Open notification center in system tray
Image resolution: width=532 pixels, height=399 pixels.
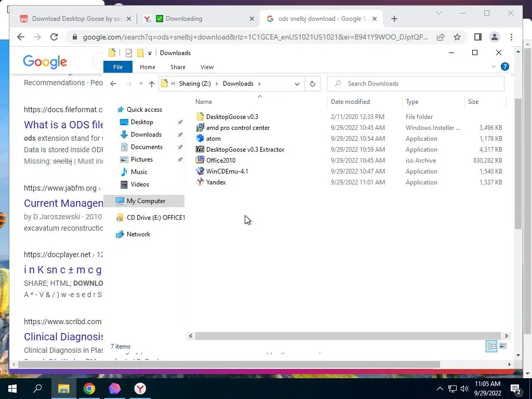tap(516, 389)
